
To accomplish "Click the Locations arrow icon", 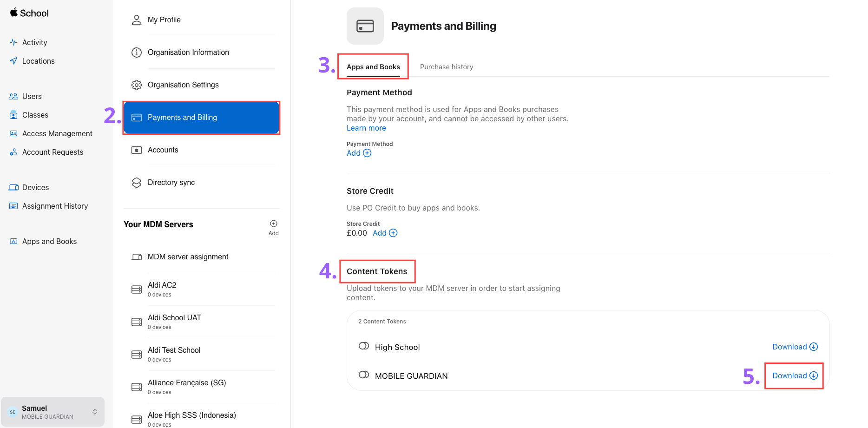I will pos(13,61).
